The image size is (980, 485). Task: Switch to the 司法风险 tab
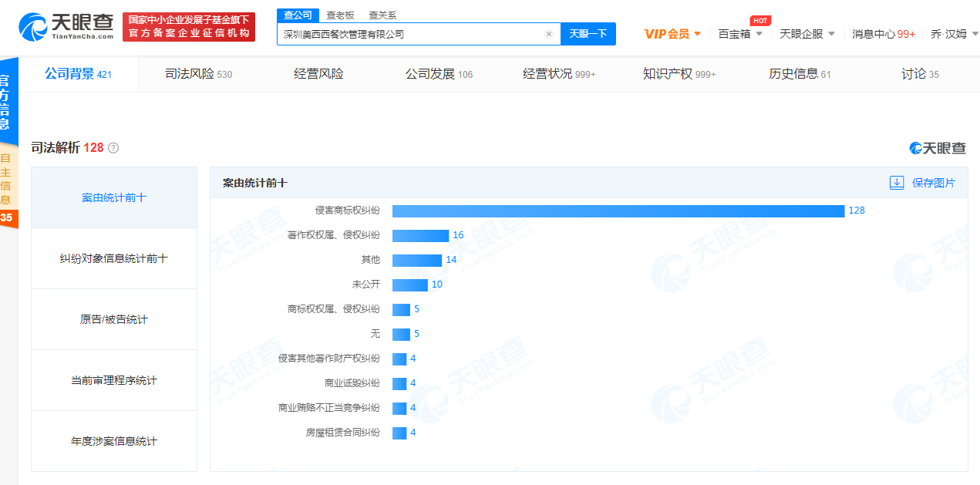[x=198, y=74]
